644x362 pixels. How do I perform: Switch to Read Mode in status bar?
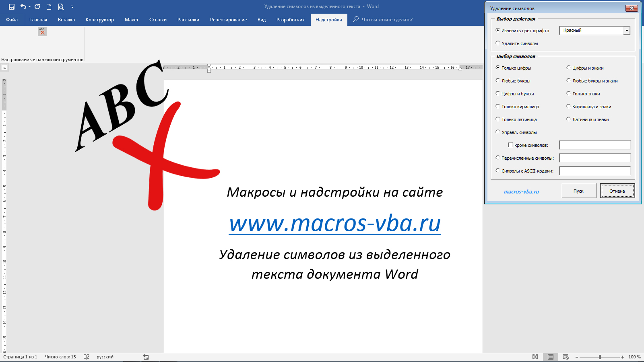click(535, 357)
